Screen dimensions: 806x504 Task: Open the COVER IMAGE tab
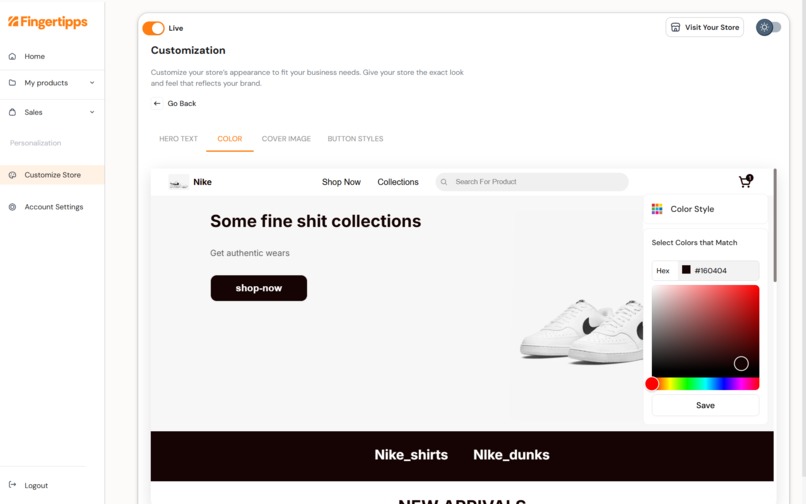pos(286,139)
